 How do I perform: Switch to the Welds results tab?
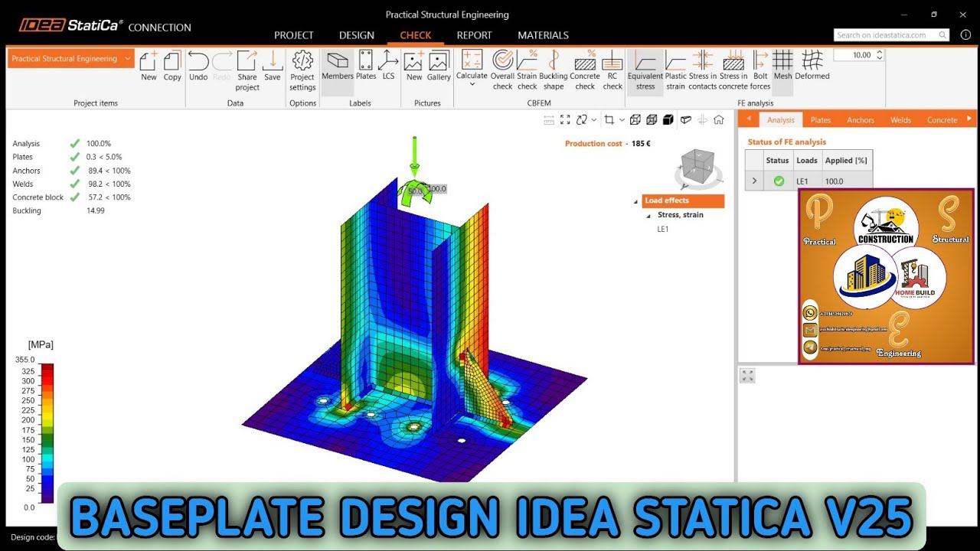(x=901, y=120)
